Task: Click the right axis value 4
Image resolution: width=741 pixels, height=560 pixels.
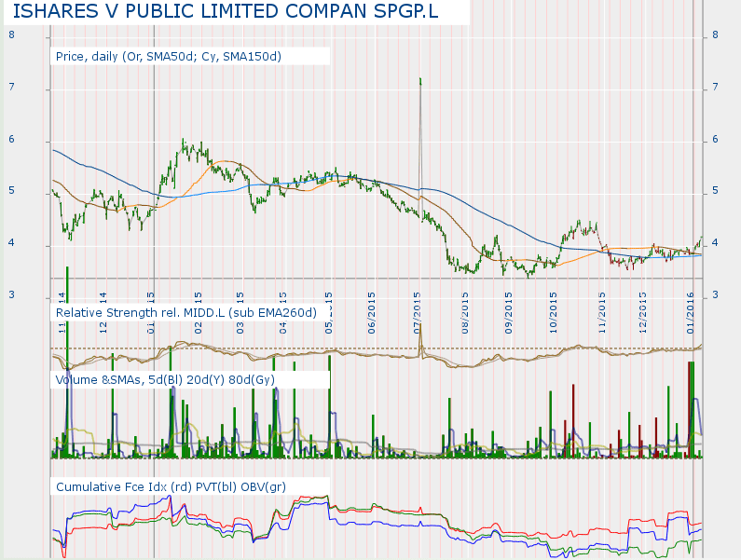Action: click(x=715, y=242)
